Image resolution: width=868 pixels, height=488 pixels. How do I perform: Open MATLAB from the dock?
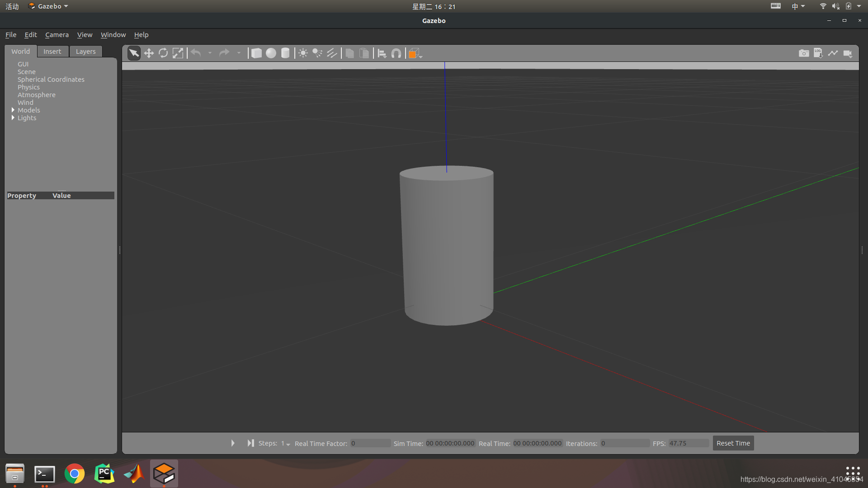coord(134,474)
